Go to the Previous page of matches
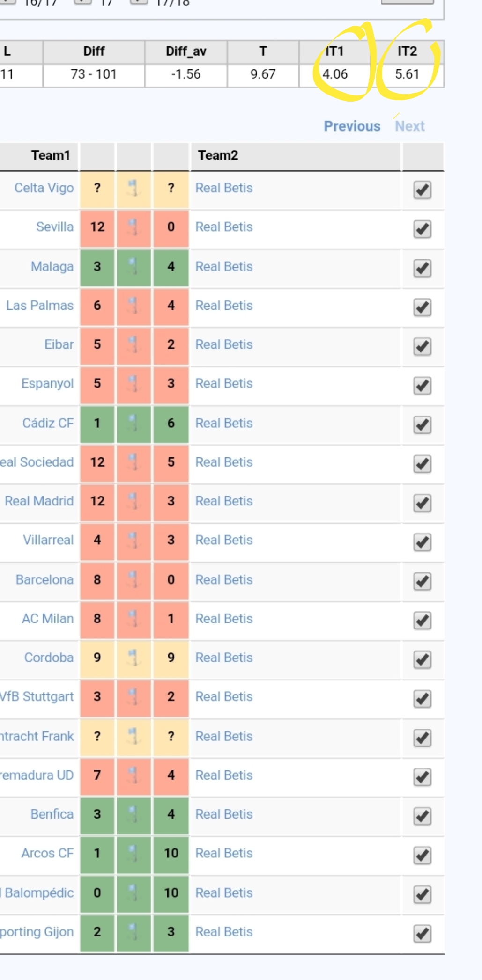 click(x=352, y=126)
